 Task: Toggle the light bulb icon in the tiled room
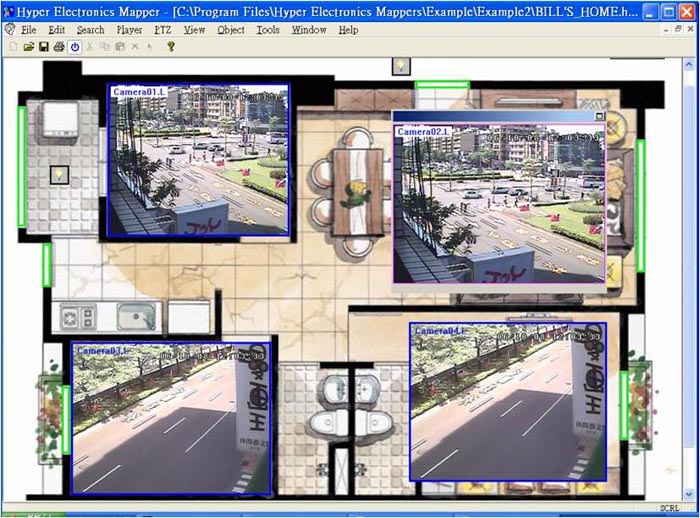[x=59, y=174]
